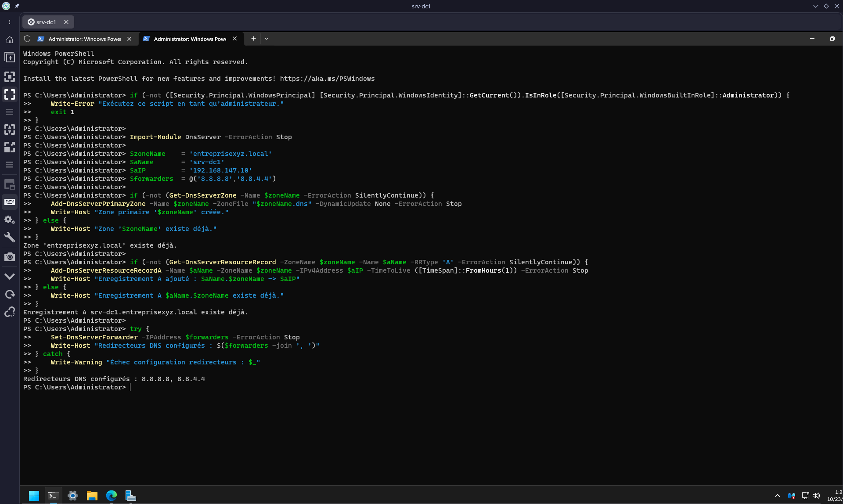This screenshot has height=504, width=843.
Task: Click the fit-to-window scaling icon
Action: [10, 77]
